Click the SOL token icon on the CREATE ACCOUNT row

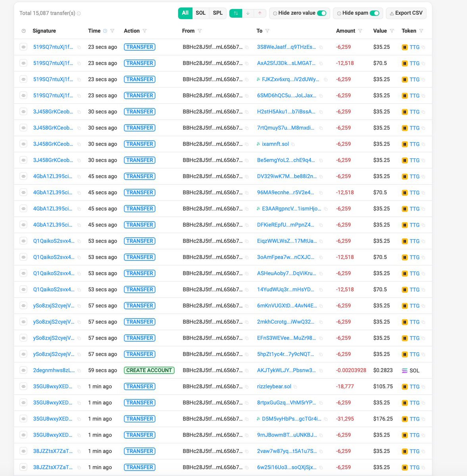[405, 370]
